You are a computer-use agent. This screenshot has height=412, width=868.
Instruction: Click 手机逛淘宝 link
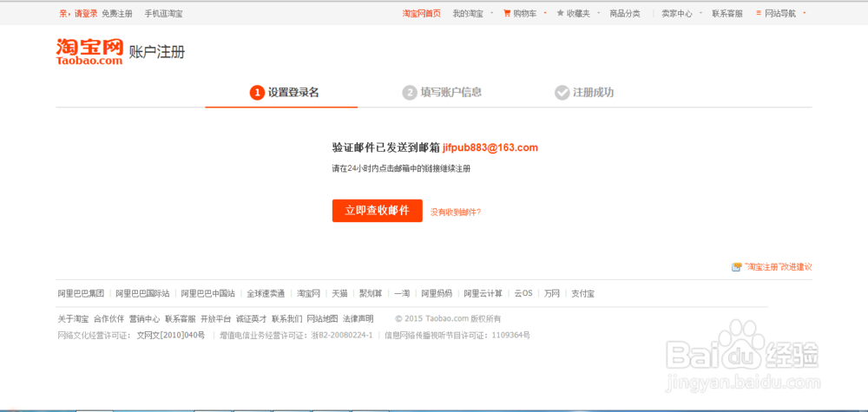[163, 13]
